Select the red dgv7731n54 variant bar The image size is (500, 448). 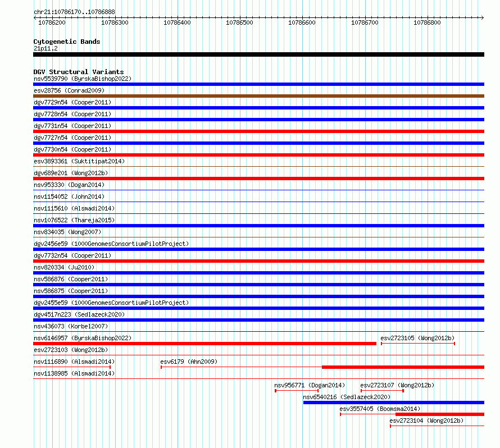click(x=258, y=131)
